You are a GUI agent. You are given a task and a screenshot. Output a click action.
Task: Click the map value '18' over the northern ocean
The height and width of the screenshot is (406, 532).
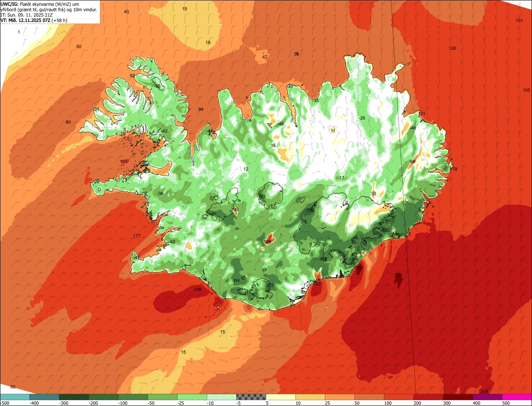pyautogui.click(x=208, y=43)
